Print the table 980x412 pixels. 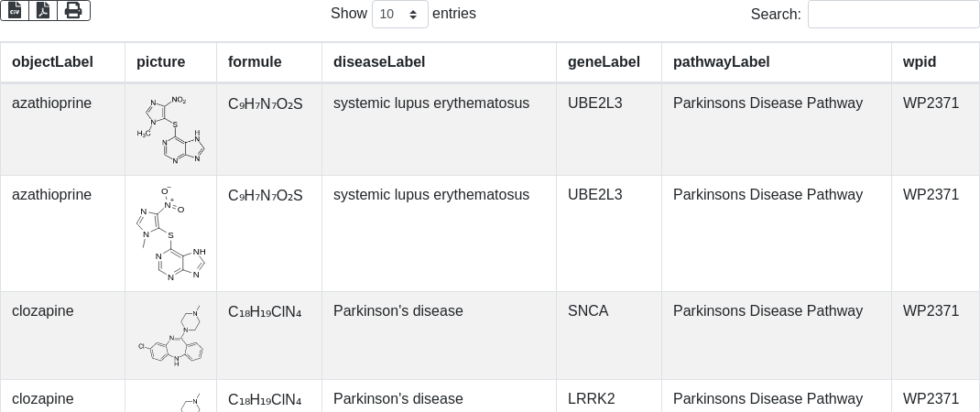tap(73, 10)
